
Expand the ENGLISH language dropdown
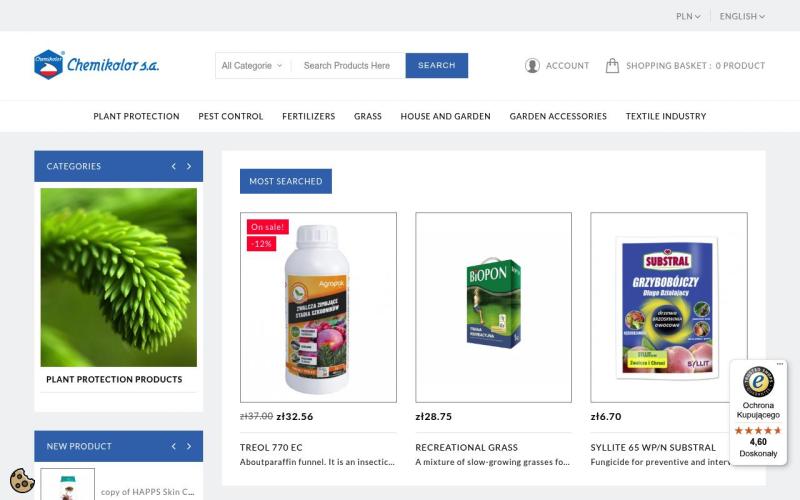click(742, 16)
